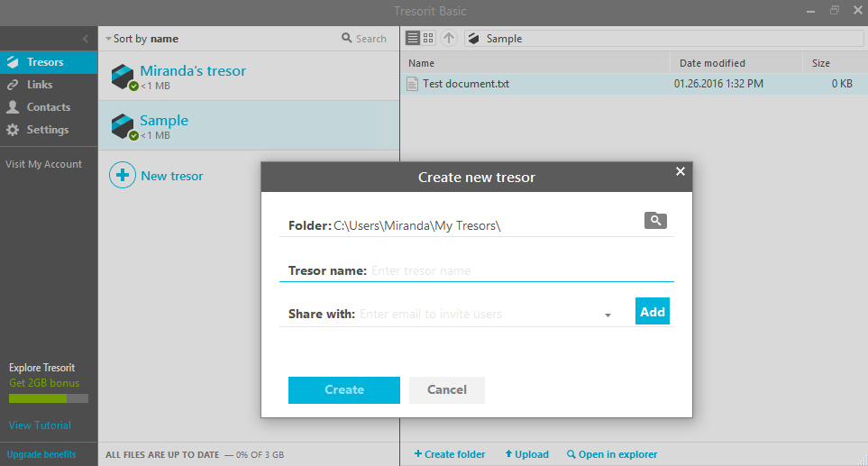868x466 pixels.
Task: Click the Create button
Action: click(x=344, y=389)
